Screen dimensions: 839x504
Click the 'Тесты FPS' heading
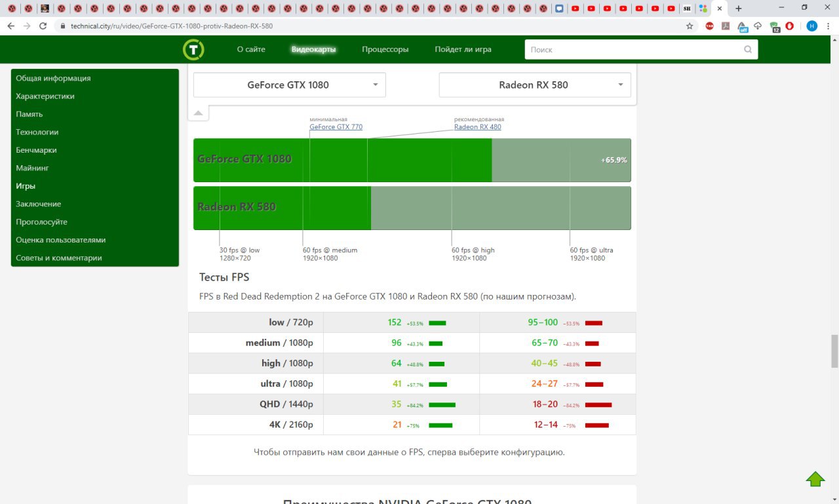(224, 277)
